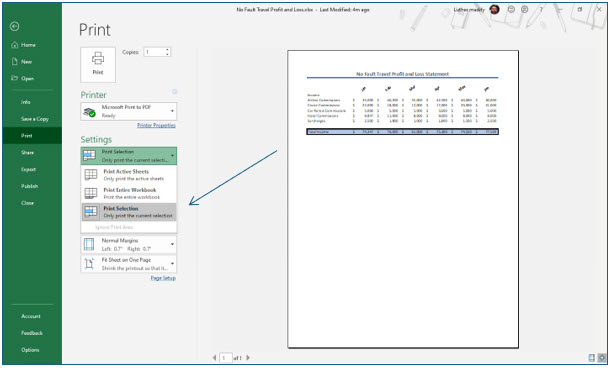
Task: Open the Info section
Action: 26,102
